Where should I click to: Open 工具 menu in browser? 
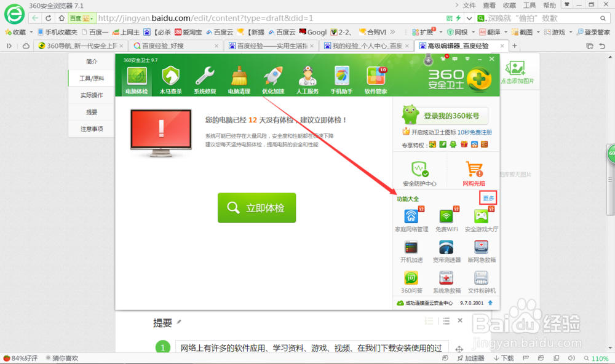(x=530, y=5)
